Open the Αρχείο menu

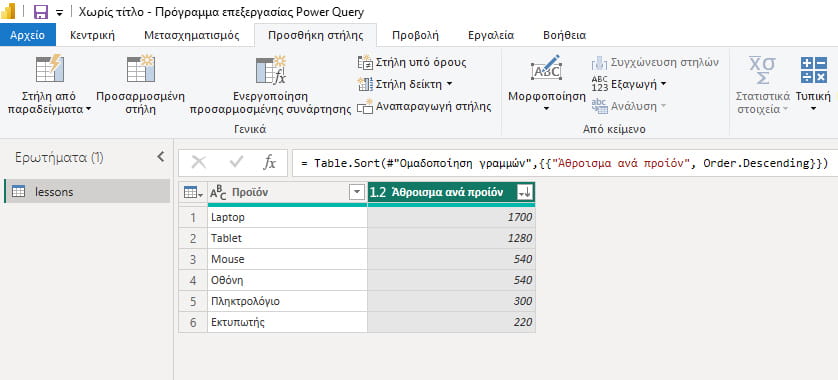coord(27,36)
